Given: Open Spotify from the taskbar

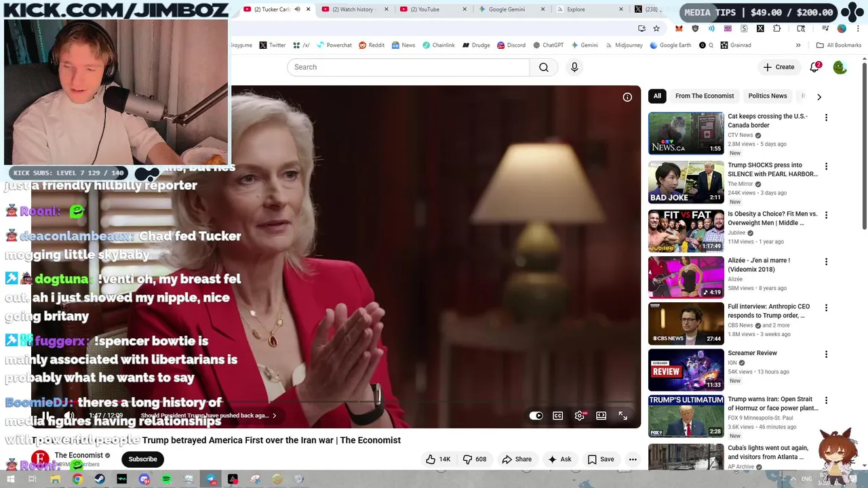Looking at the screenshot, I should point(166,479).
